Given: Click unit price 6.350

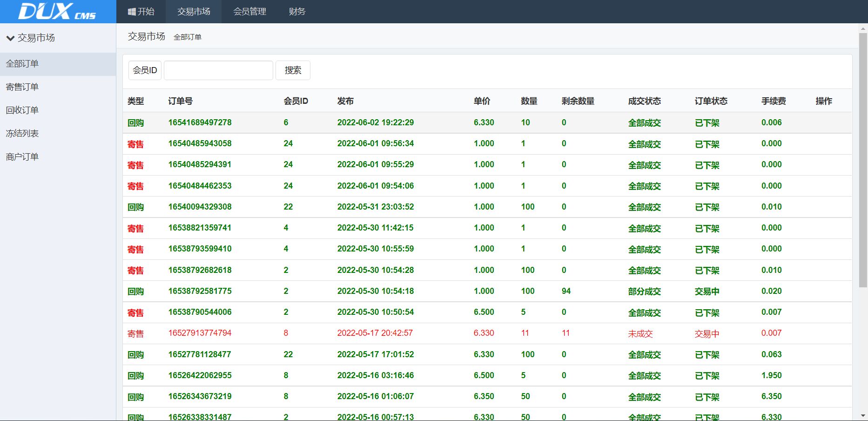Looking at the screenshot, I should [x=484, y=396].
